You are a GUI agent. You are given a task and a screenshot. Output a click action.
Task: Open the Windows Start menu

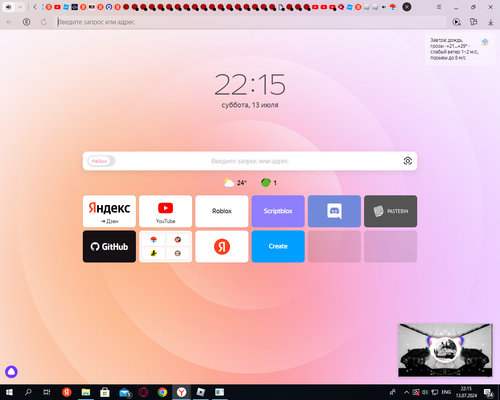(x=9, y=392)
